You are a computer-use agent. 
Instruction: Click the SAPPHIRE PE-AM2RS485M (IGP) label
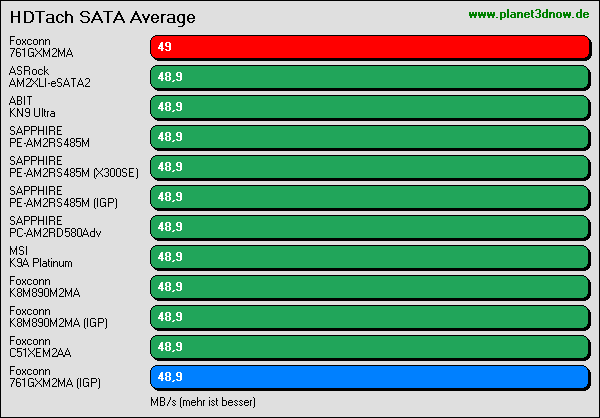point(64,197)
